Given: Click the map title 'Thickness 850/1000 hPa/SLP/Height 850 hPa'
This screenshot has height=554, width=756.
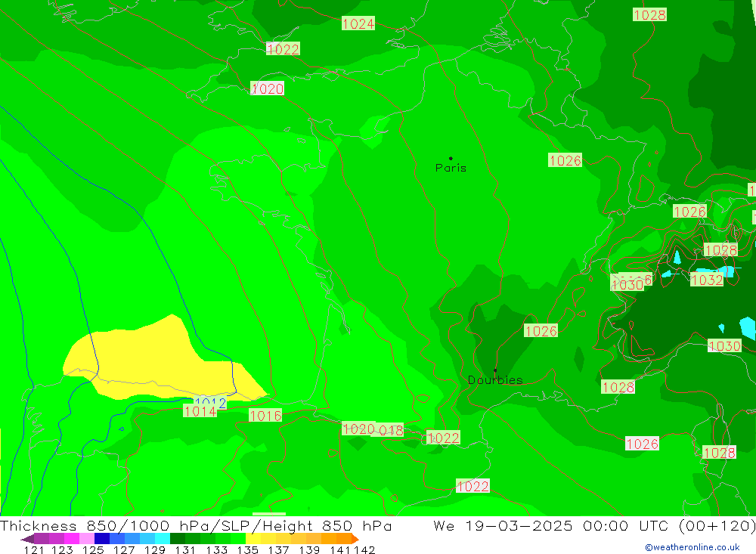Looking at the screenshot, I should (x=196, y=525).
